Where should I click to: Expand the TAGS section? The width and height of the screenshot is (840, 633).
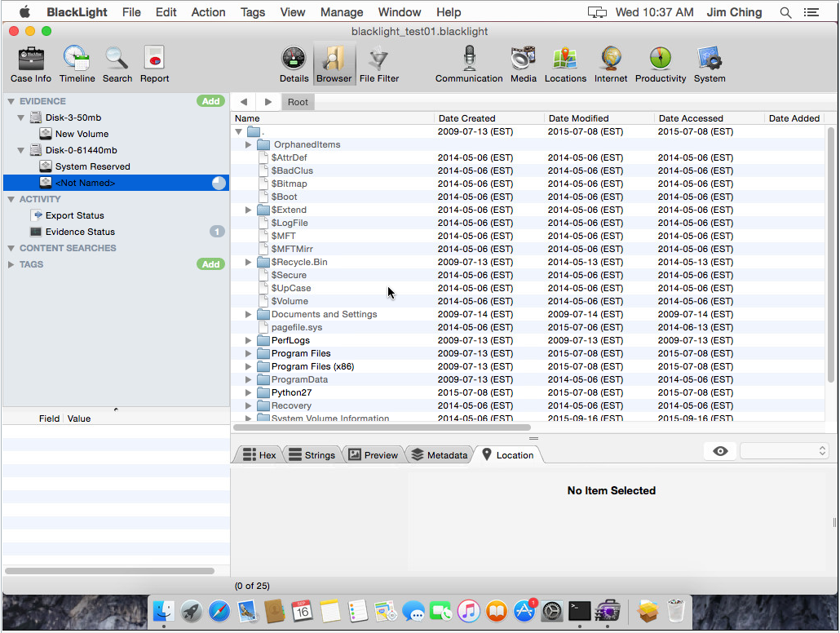(x=11, y=265)
